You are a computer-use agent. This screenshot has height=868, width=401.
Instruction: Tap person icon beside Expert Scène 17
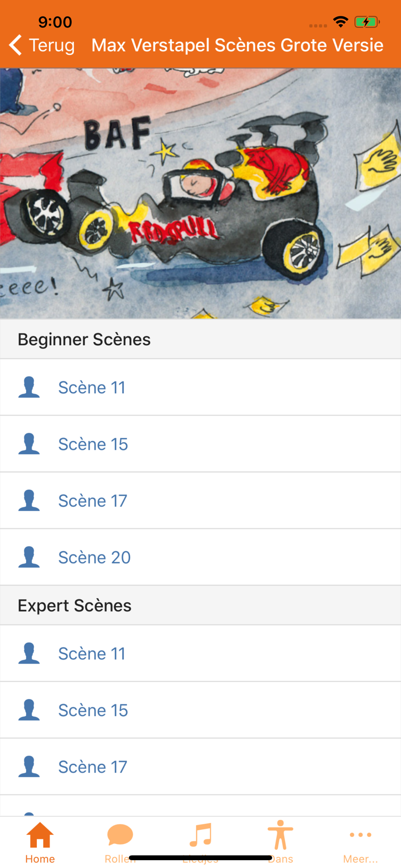point(29,766)
